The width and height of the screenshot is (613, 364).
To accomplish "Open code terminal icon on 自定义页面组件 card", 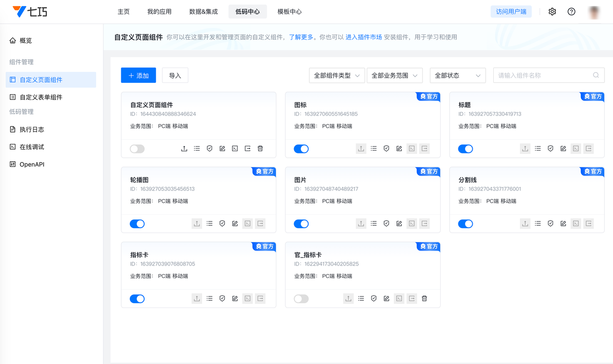I will tap(235, 149).
